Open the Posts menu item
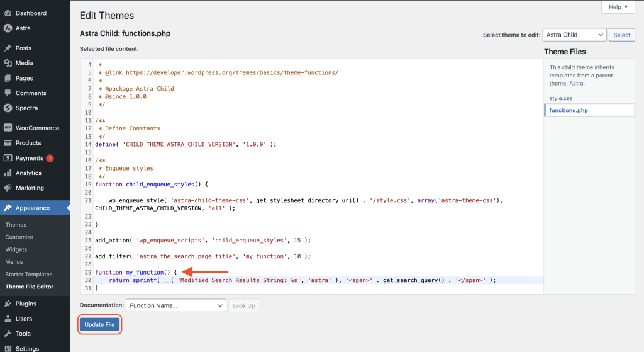Screen dimensions: 644x352 click(35, 48)
